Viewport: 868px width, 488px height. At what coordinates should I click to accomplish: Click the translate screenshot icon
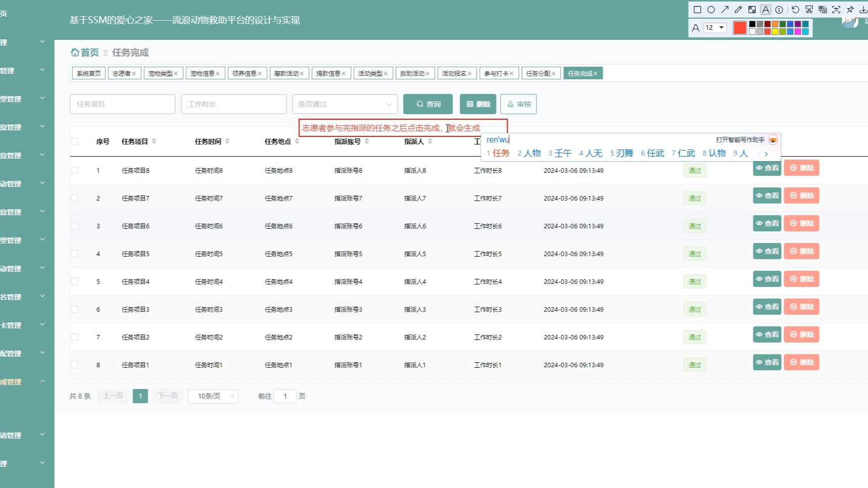(823, 10)
